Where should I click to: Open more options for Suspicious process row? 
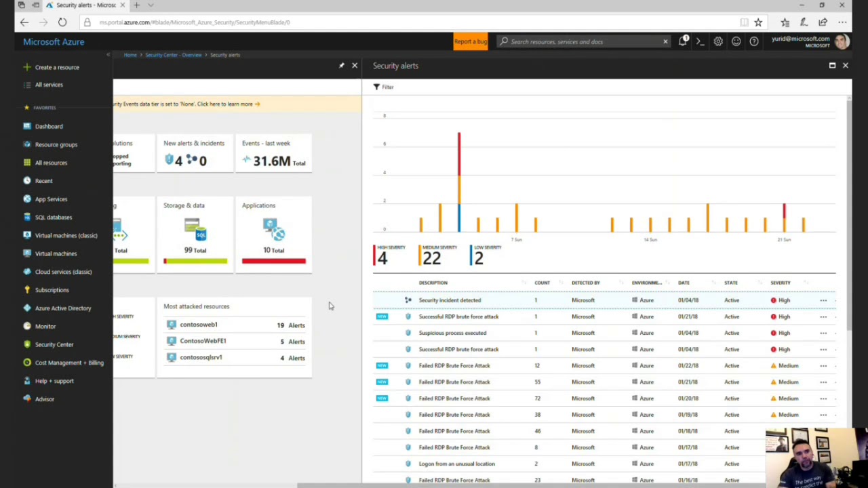point(823,333)
